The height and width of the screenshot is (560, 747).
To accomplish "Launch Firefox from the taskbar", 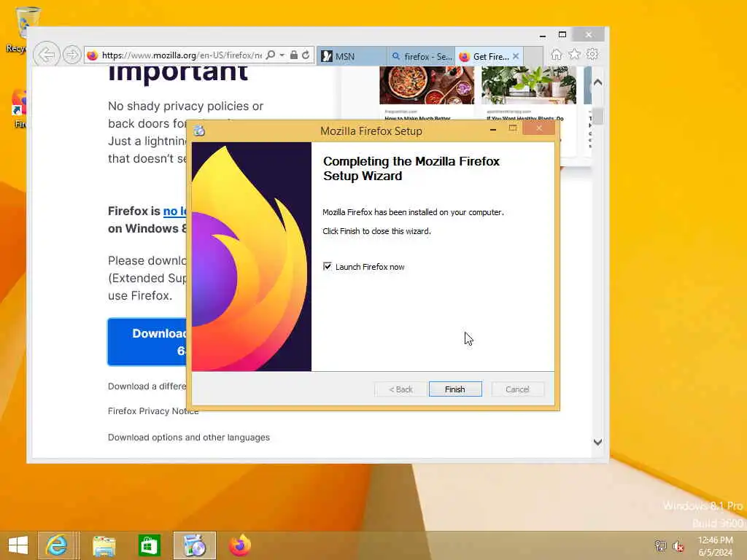I will click(240, 545).
